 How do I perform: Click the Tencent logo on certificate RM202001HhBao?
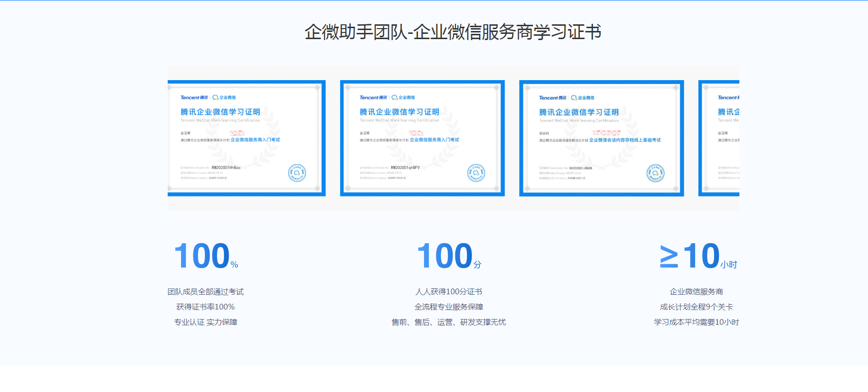click(194, 97)
